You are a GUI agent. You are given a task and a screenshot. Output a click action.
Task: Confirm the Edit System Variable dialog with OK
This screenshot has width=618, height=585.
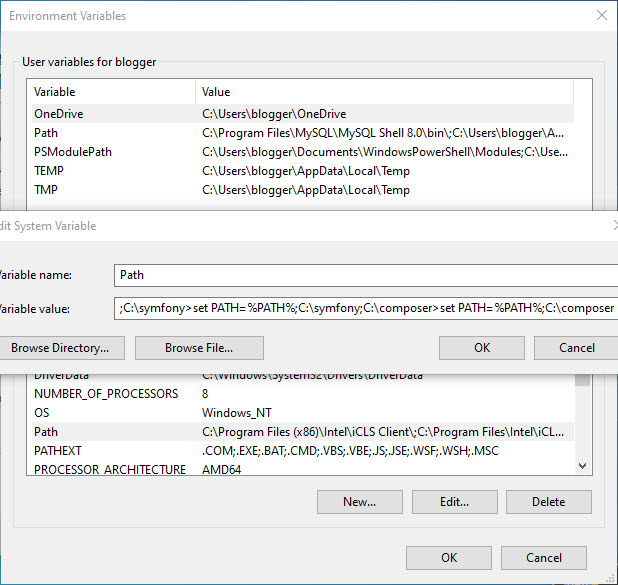click(482, 348)
